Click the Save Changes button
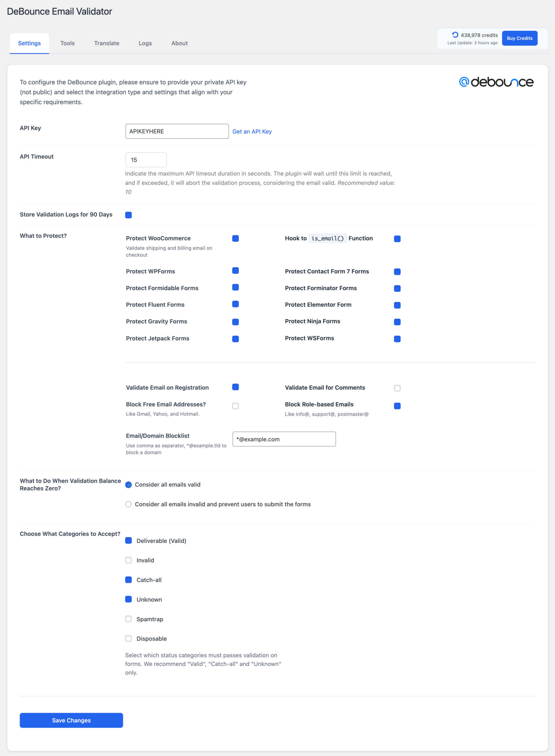 [71, 720]
